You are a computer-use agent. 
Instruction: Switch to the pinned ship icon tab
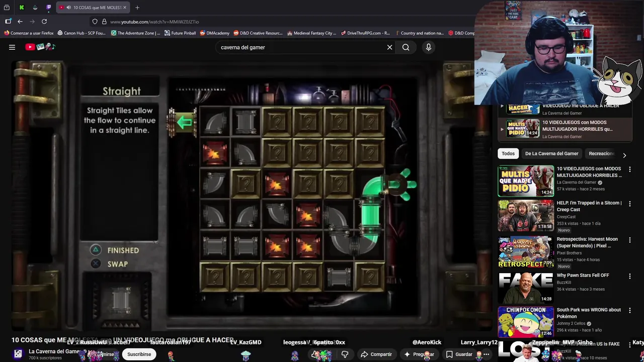(x=35, y=8)
